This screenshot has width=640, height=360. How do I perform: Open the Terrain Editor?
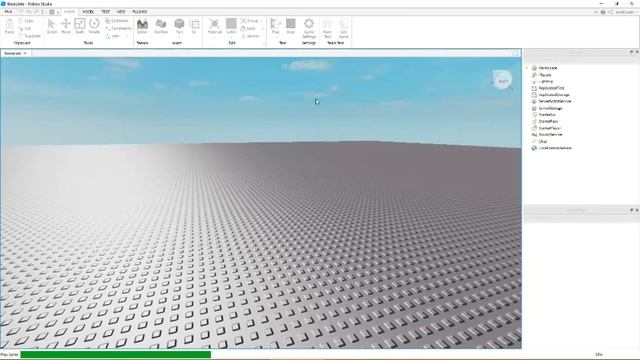142,26
